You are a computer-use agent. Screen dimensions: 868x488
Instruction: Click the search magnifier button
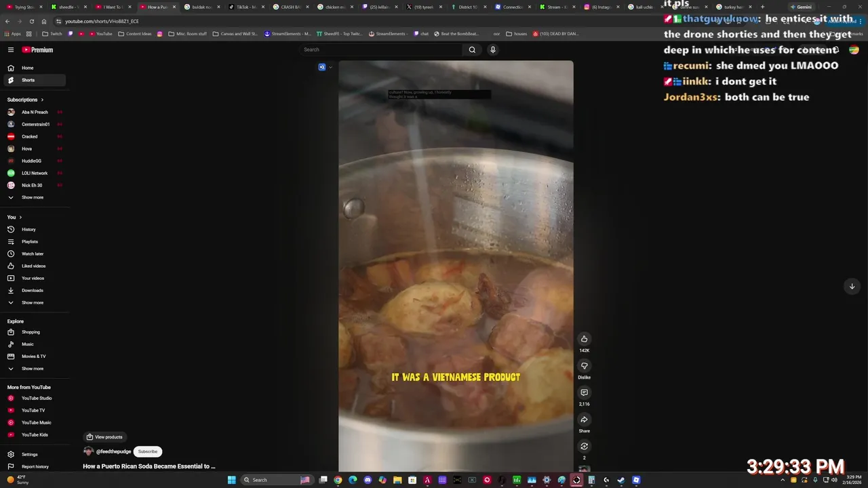(472, 49)
